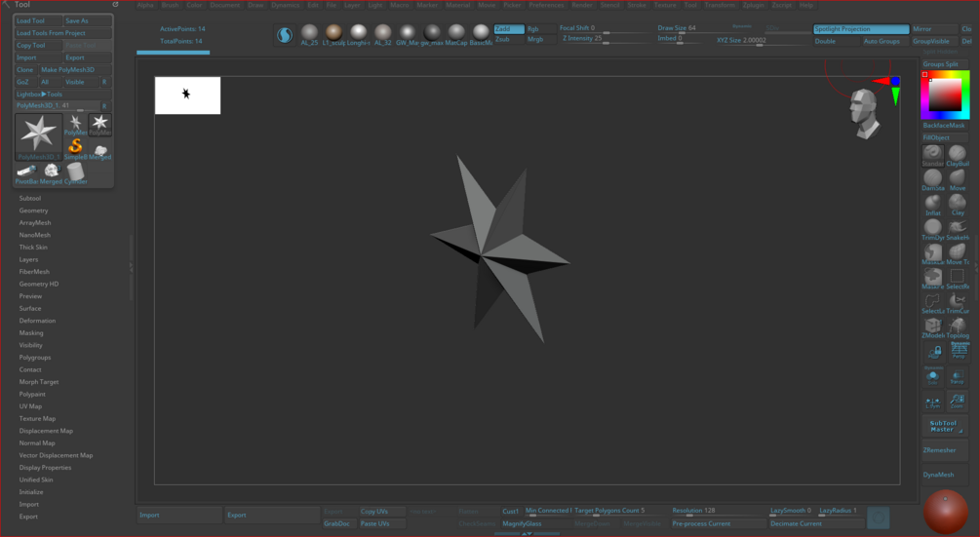Screen dimensions: 980x537
Task: Choose the TrimDynamic brush
Action: point(932,229)
